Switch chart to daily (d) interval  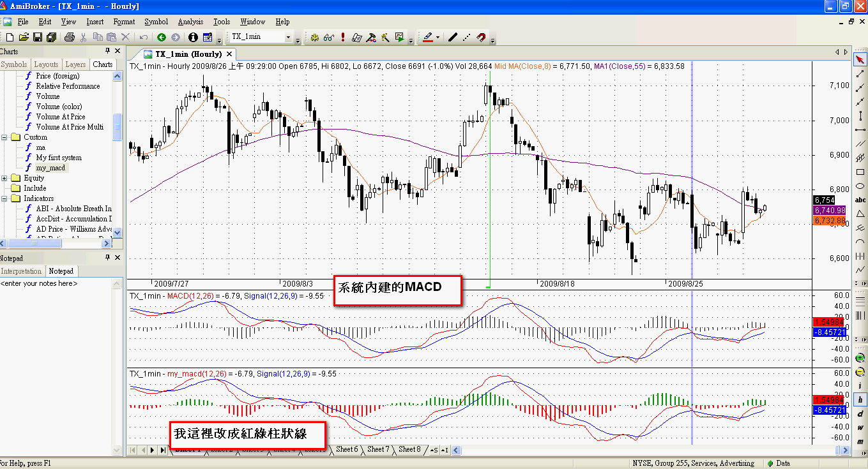pyautogui.click(x=860, y=414)
